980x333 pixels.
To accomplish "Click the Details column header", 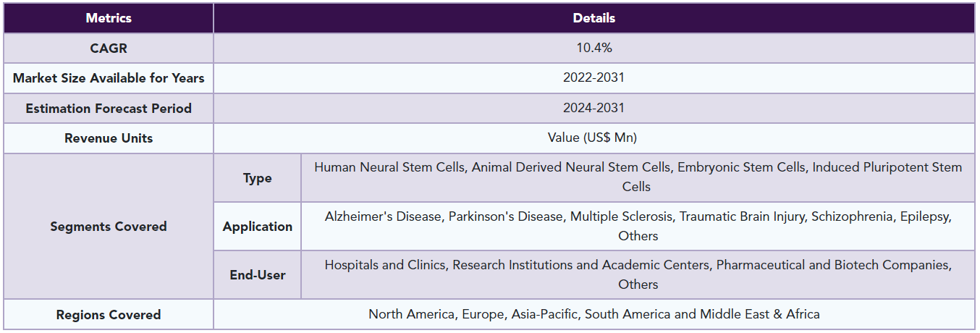I will [x=594, y=18].
